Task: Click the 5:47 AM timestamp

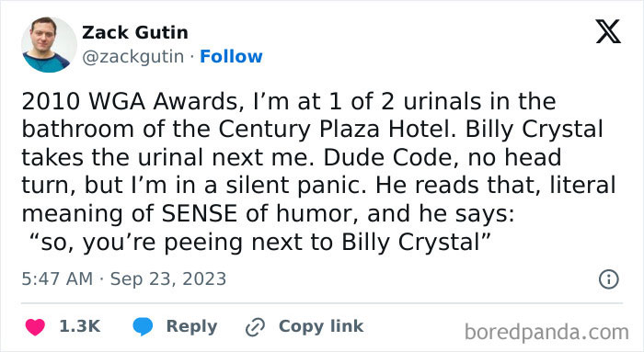Action: (57, 279)
